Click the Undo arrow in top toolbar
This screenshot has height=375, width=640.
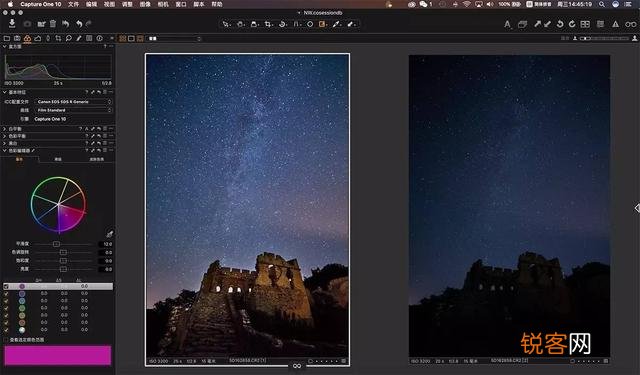79,24
